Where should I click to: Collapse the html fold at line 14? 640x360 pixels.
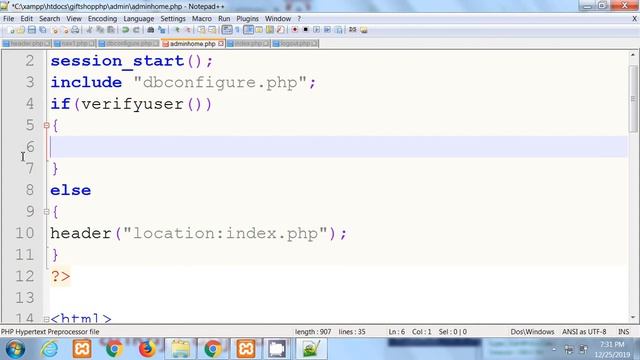coord(47,319)
